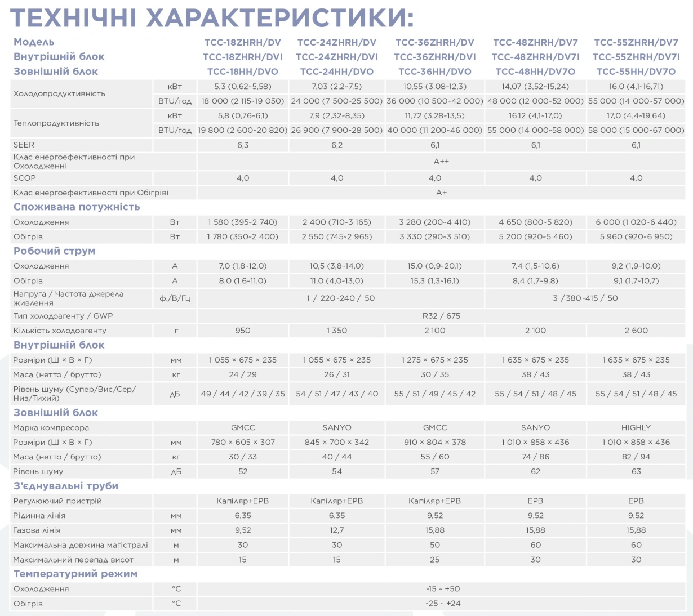693x616 pixels.
Task: Click outdoor noise level 63
Action: coord(636,472)
